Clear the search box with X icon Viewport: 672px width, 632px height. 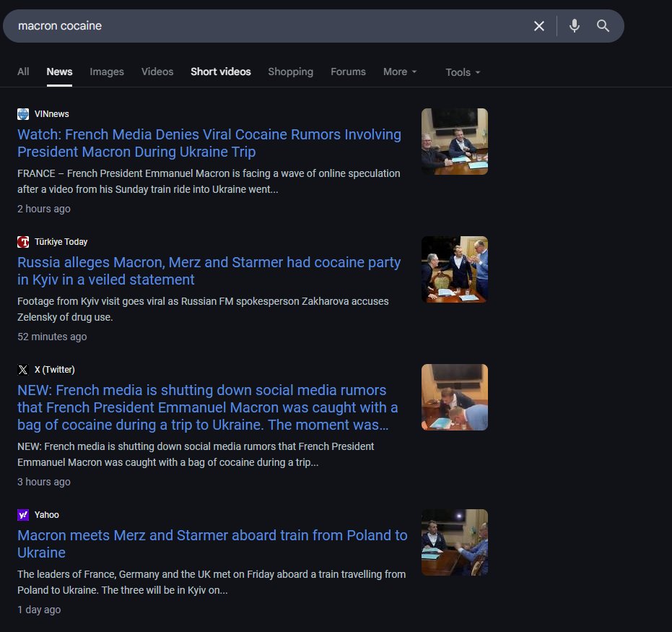(538, 26)
